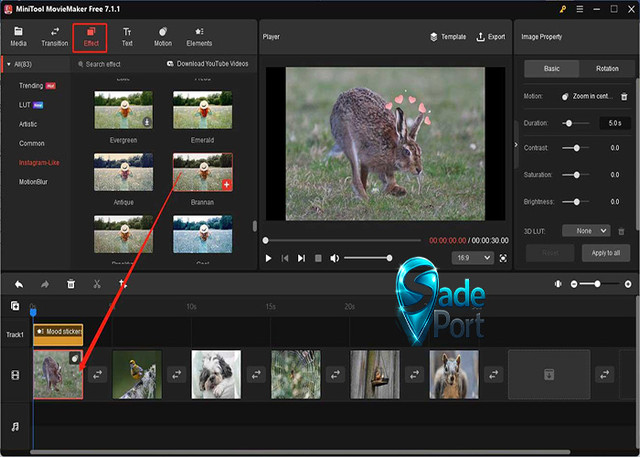The width and height of the screenshot is (640, 457).
Task: Toggle full screen preview icon
Action: (x=503, y=258)
